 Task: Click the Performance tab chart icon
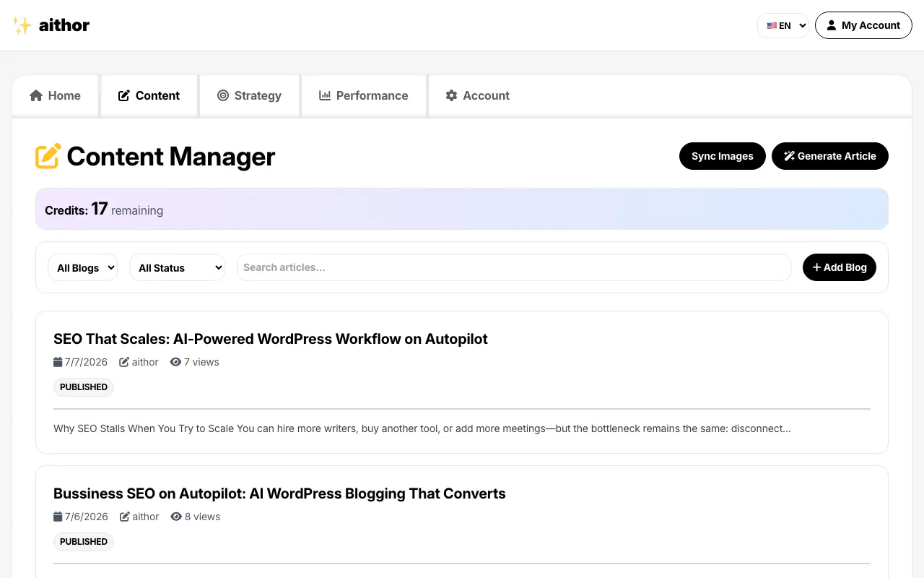pos(325,95)
